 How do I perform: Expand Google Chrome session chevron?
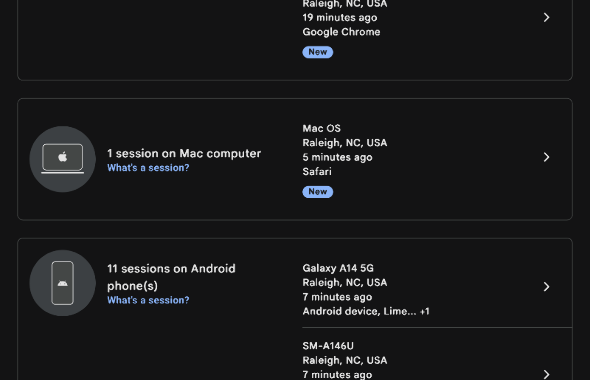[546, 17]
